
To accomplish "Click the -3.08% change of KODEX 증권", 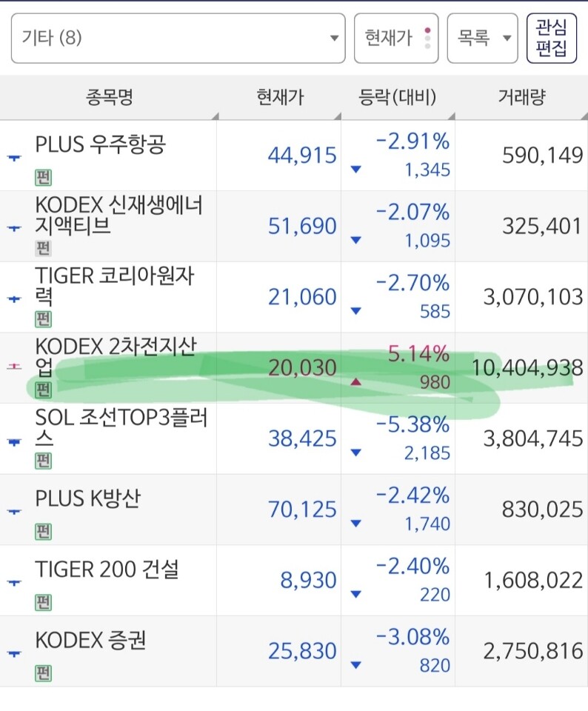I will [x=412, y=637].
